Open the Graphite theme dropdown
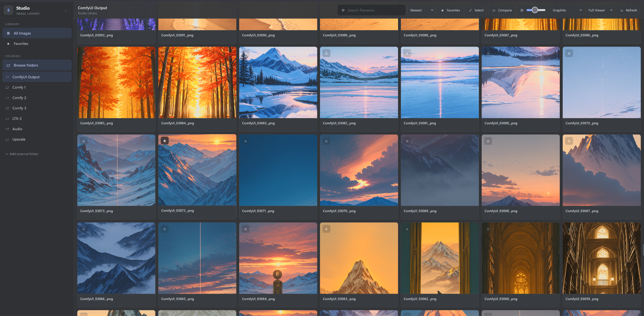The height and width of the screenshot is (316, 644). click(567, 10)
